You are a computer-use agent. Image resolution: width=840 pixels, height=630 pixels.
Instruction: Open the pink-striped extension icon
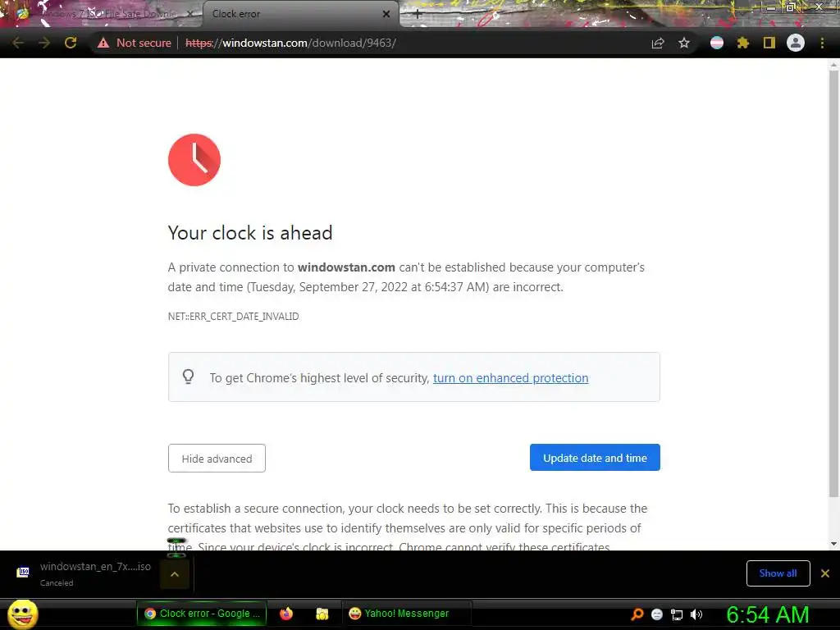point(717,43)
